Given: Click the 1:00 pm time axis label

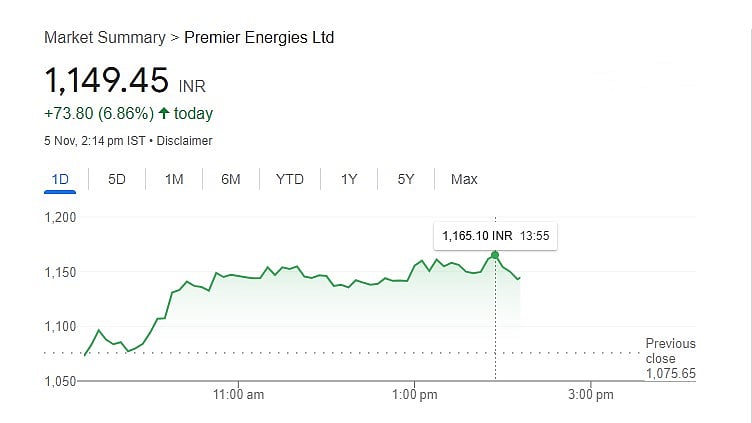Looking at the screenshot, I should pos(415,395).
